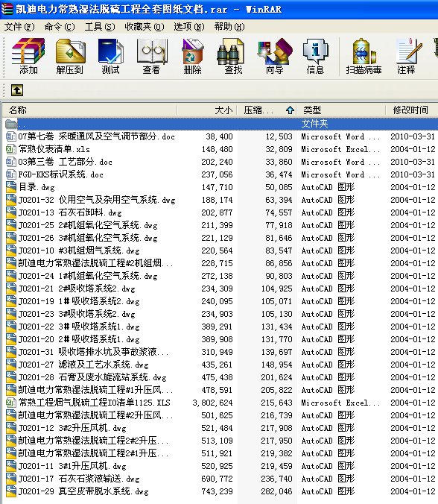The image size is (438, 504).
Task: Select file J0201-22 3# 吸收塔系统1.dwg
Action: 79,327
